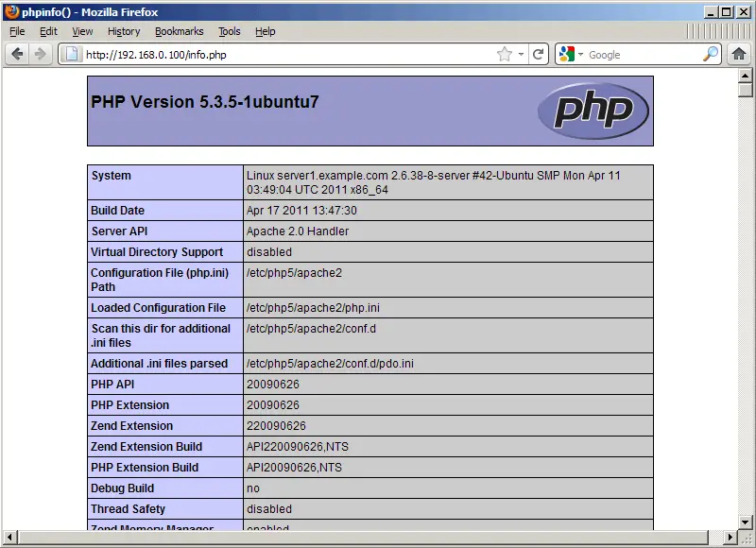Click the "Apache 2.0 Handler" value

click(298, 231)
